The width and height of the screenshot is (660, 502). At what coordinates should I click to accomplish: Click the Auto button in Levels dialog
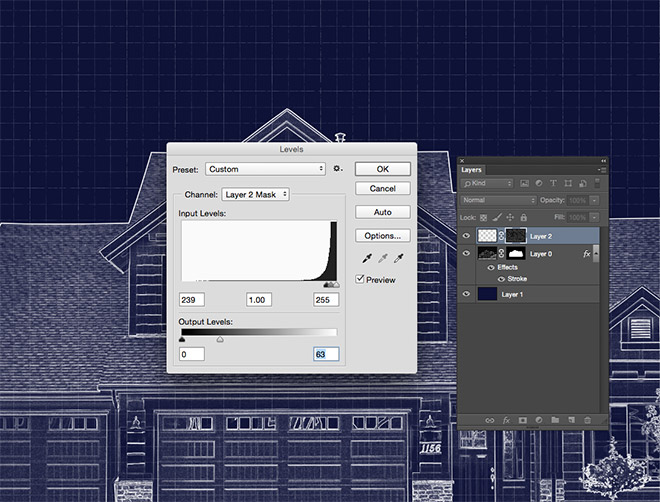[x=382, y=212]
